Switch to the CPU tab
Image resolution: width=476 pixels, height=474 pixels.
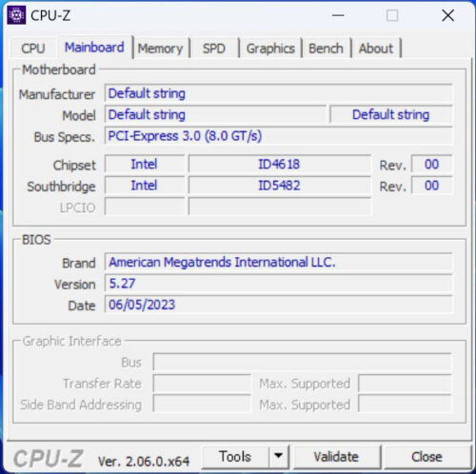33,49
